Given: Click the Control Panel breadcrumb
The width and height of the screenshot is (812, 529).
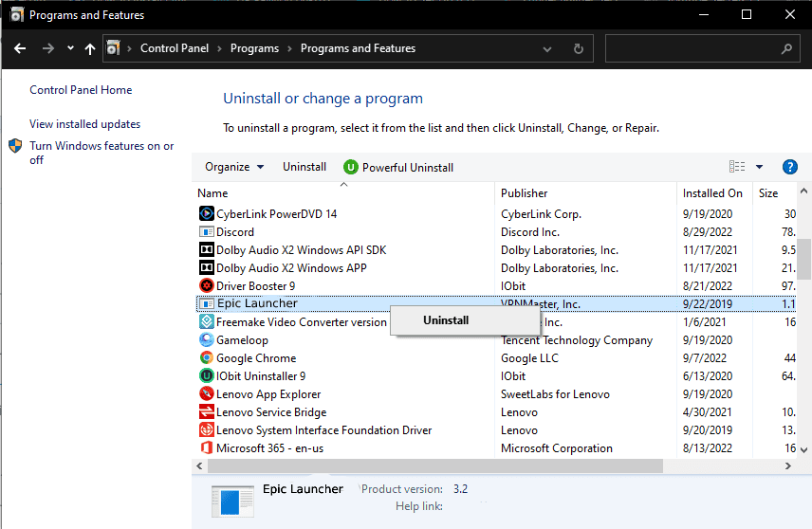Looking at the screenshot, I should click(x=175, y=48).
